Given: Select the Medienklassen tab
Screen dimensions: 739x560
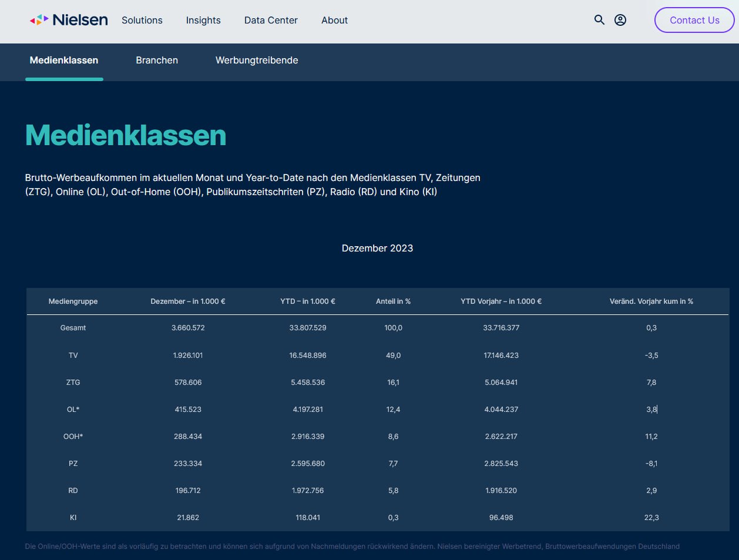Looking at the screenshot, I should [x=64, y=61].
